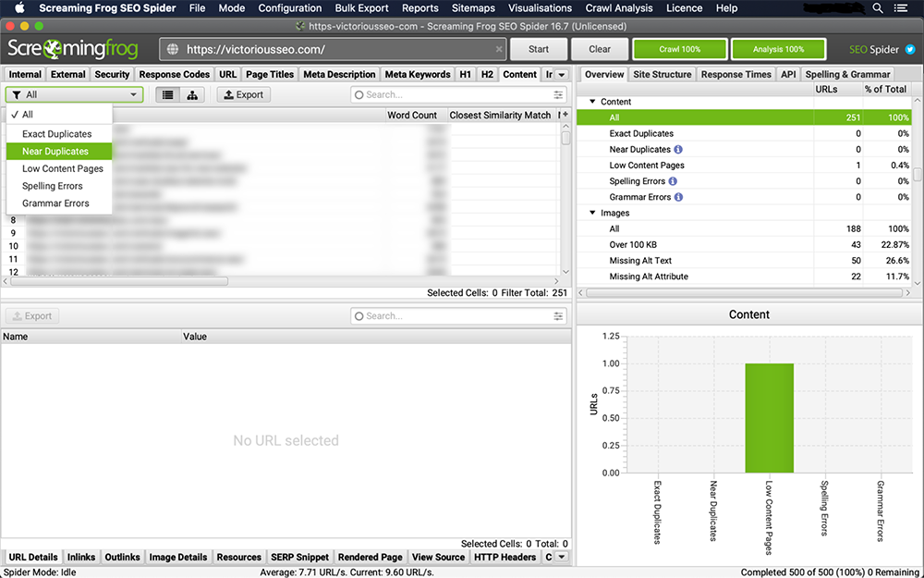Open the HTTP Headers bottom tab
Screen dimensions: 924x578
[505, 557]
